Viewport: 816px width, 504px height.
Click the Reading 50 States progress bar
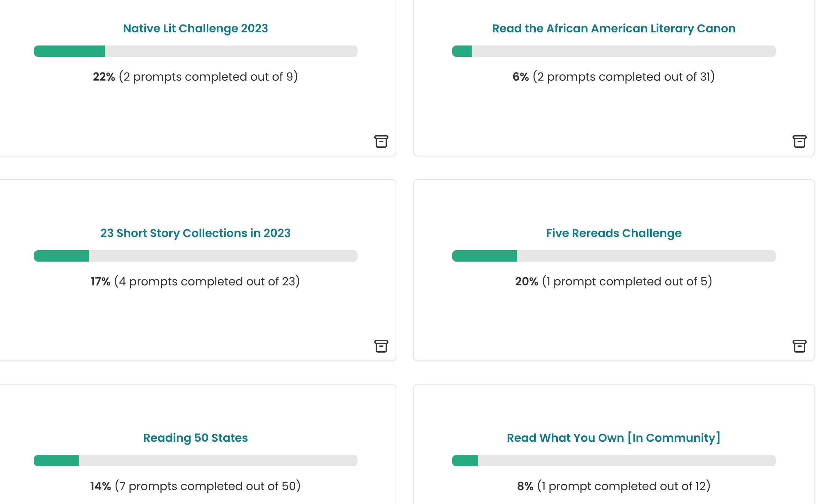[x=195, y=460]
